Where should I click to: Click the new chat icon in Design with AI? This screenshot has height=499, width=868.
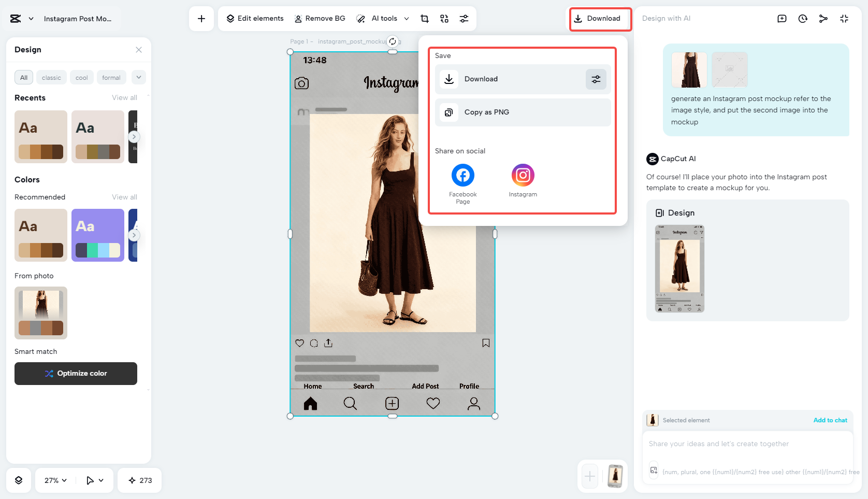click(x=782, y=18)
